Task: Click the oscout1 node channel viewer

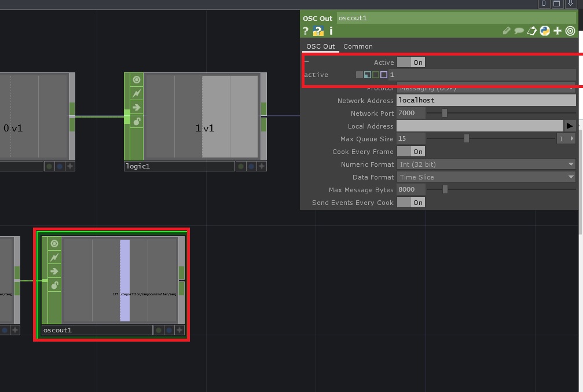Action: tap(120, 280)
